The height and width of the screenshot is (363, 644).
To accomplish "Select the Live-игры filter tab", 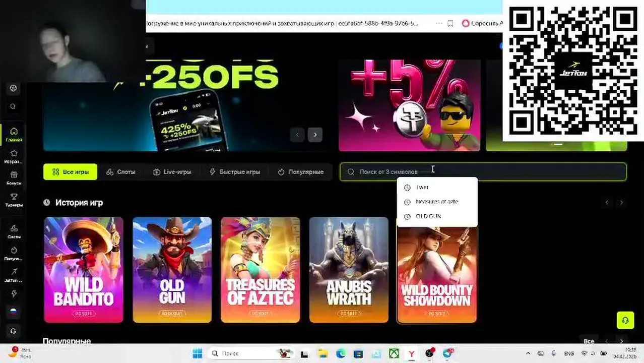I will coord(172,172).
